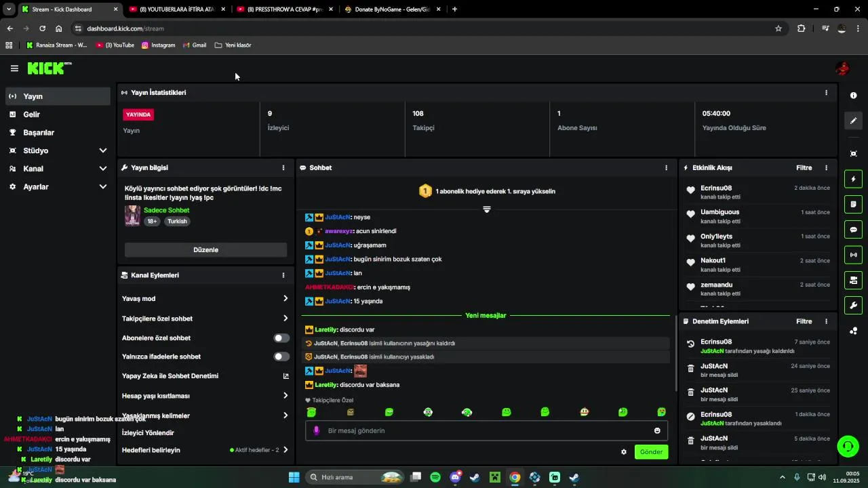Screen dimensions: 868x488
Task: Switch to Donate ByNoGame browser tab
Action: 392,9
